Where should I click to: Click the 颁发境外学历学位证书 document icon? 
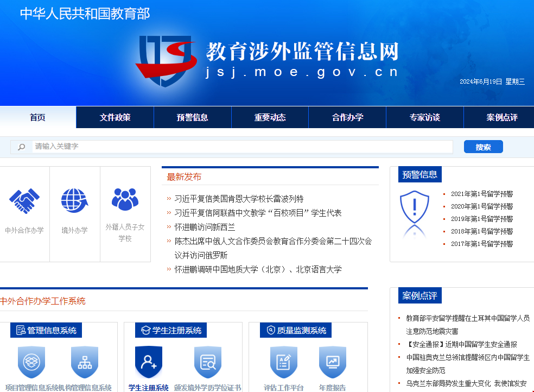(207, 361)
